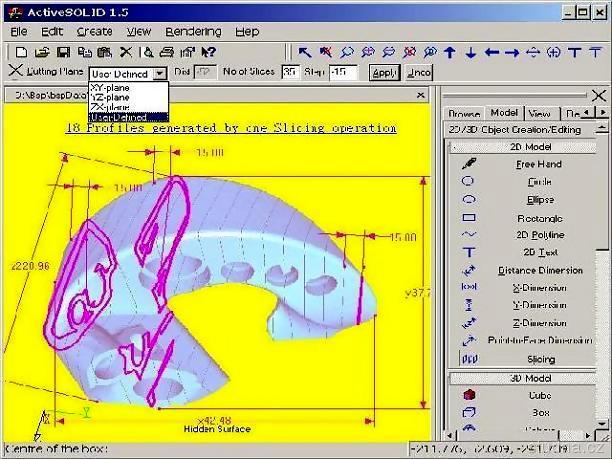612x459 pixels.
Task: Click the first magnifier zoom icon
Action: [x=347, y=52]
